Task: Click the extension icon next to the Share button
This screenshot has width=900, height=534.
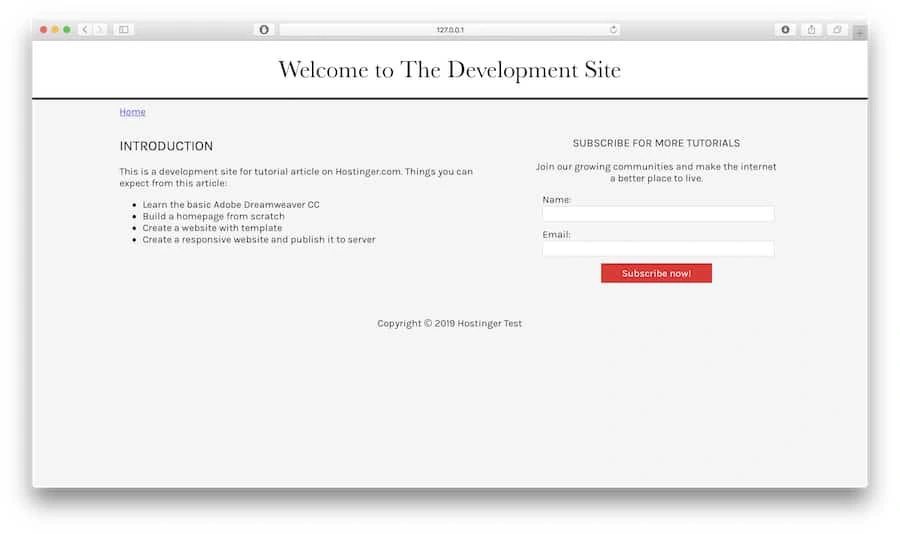Action: 785,29
